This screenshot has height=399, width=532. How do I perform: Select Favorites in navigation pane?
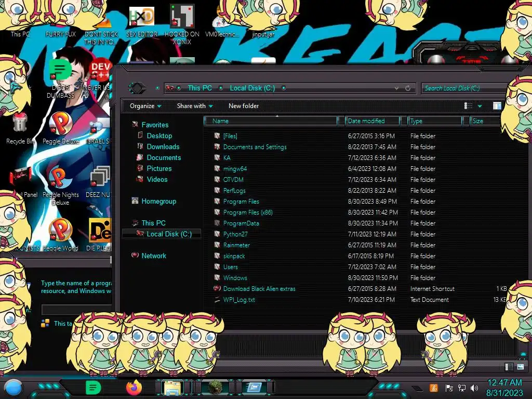tap(155, 125)
